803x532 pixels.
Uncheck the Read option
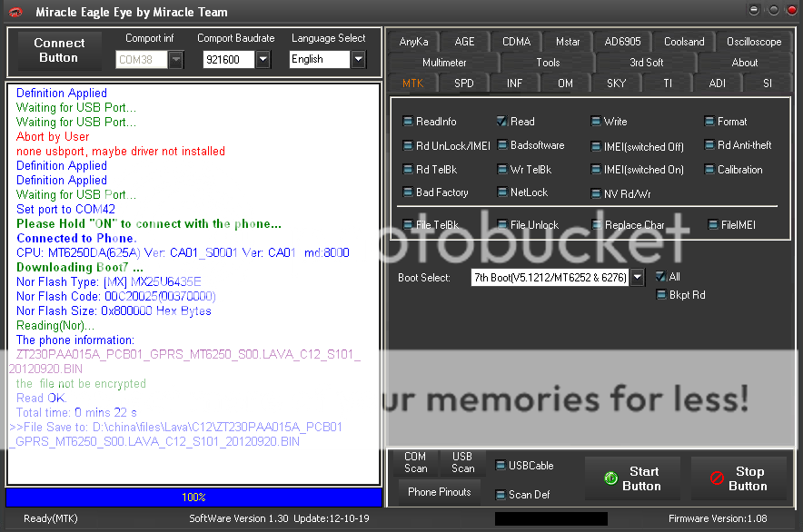(x=501, y=122)
